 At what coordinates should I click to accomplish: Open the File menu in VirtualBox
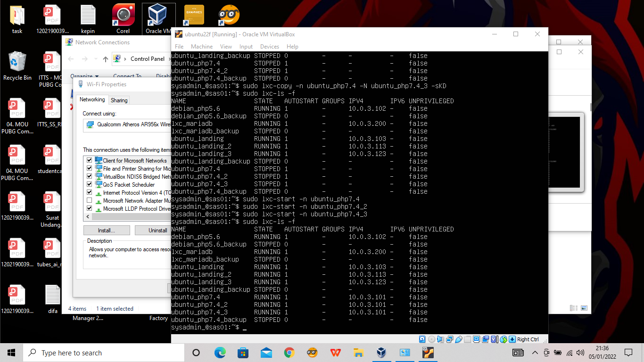(x=179, y=47)
